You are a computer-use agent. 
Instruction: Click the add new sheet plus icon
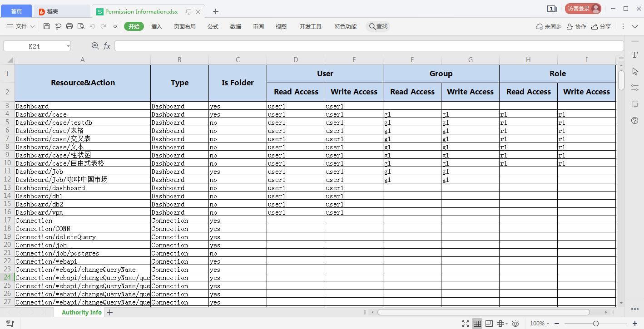109,312
